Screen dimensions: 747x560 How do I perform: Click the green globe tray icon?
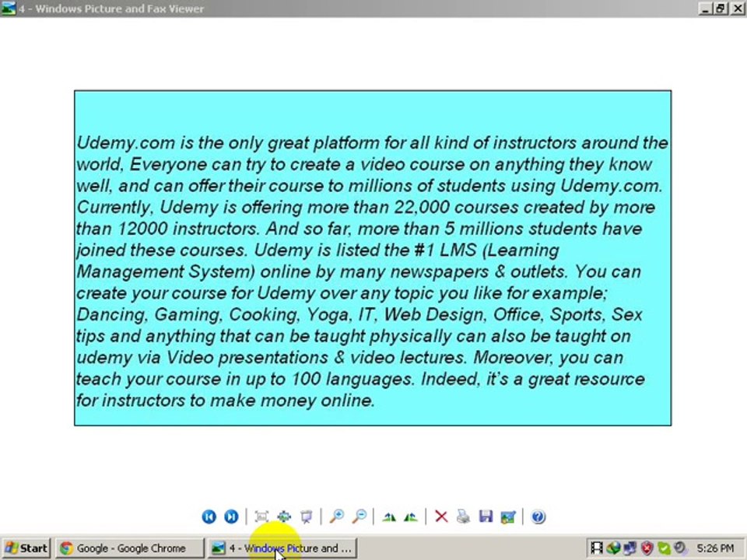[x=613, y=548]
